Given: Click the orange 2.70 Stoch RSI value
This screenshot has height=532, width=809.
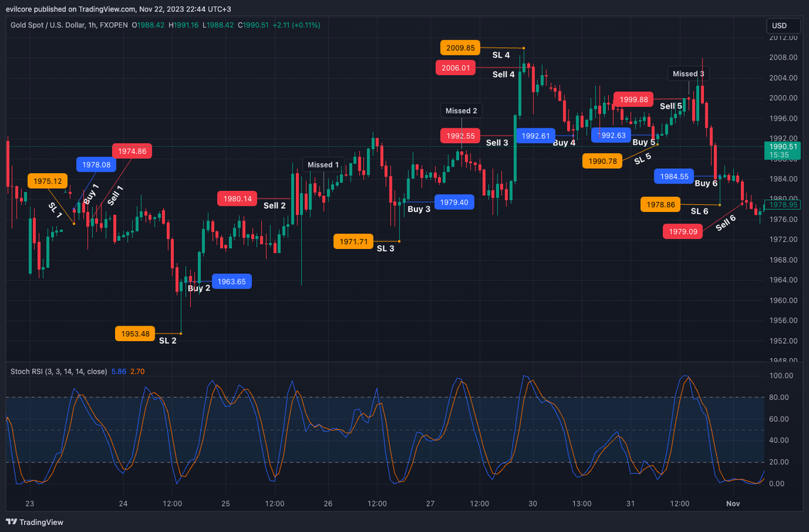Looking at the screenshot, I should [137, 371].
